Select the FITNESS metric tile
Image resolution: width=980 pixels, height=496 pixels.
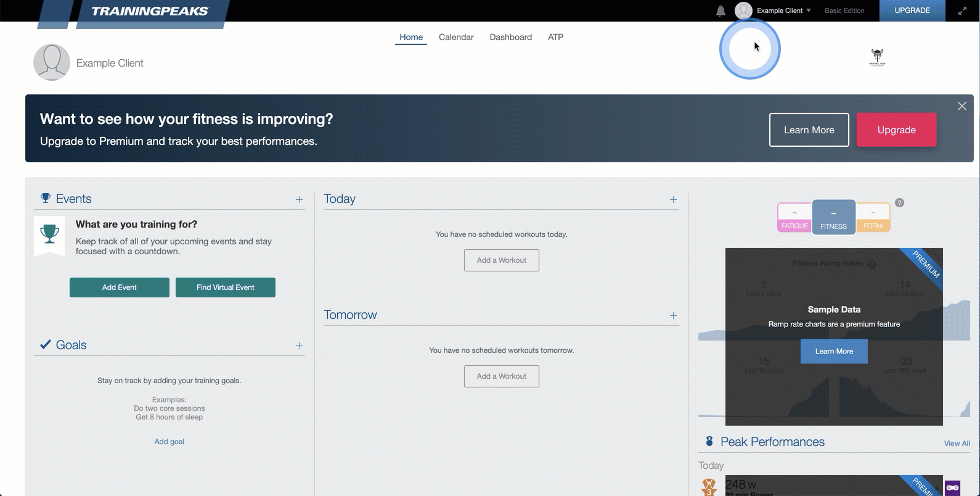833,217
